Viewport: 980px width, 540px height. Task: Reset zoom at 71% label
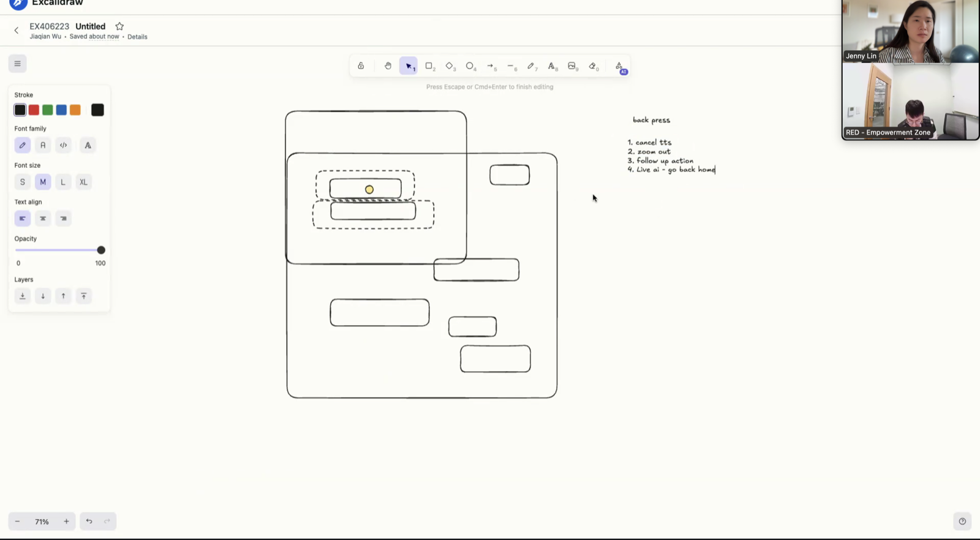[x=42, y=522]
